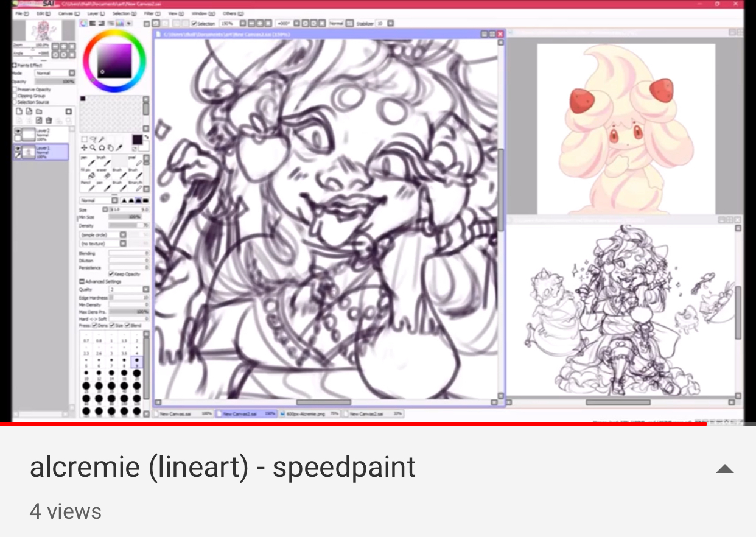756x537 pixels.
Task: Choose the Fill bucket brush preset
Action: pos(88,173)
